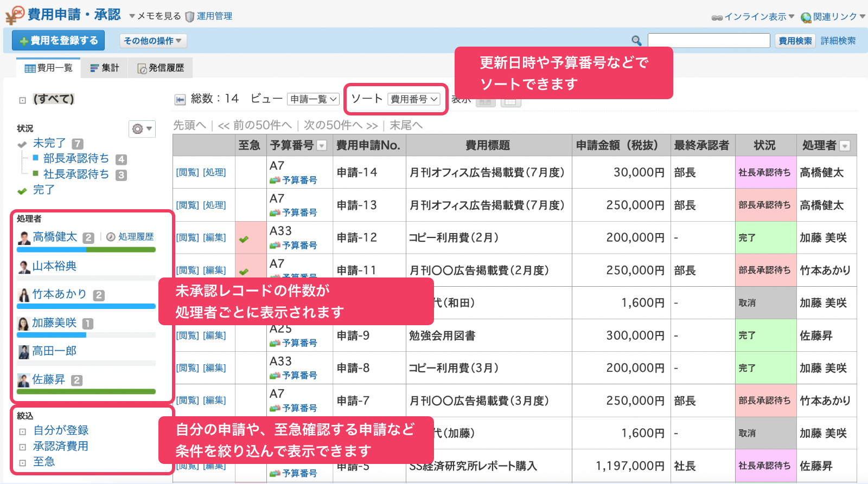Screen dimensions: 868x484
Task: Open the 詳細検索 link
Action: [838, 41]
